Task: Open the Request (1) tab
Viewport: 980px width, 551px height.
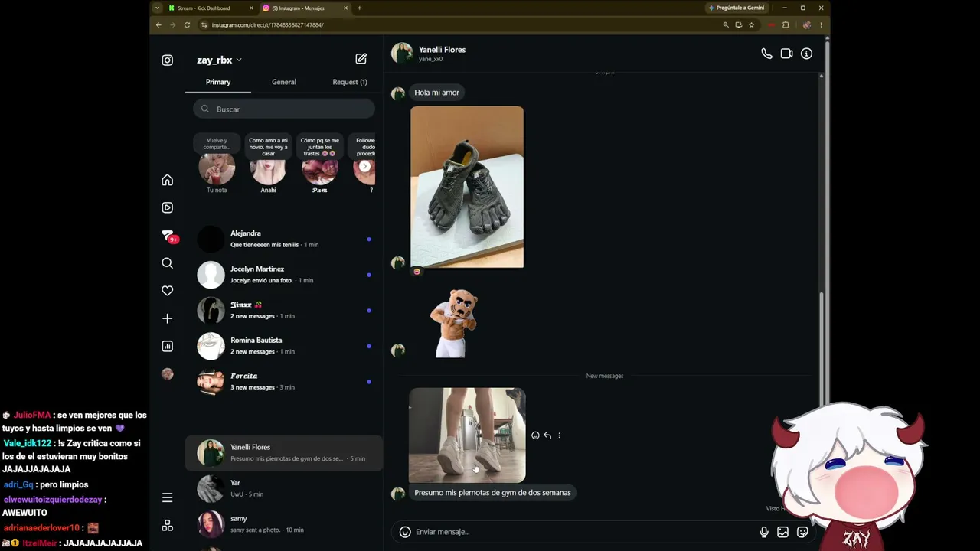Action: click(x=350, y=82)
